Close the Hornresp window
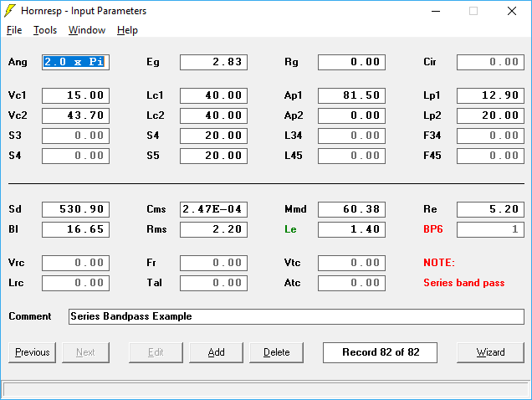 [x=512, y=11]
